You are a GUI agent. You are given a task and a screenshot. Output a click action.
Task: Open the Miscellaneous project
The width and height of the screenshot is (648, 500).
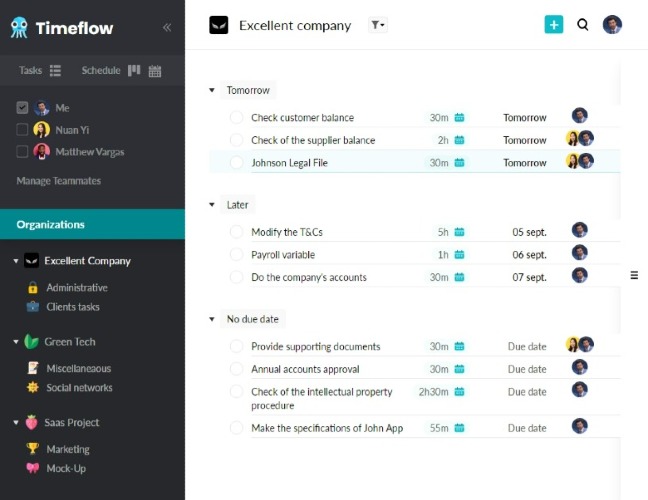[79, 368]
